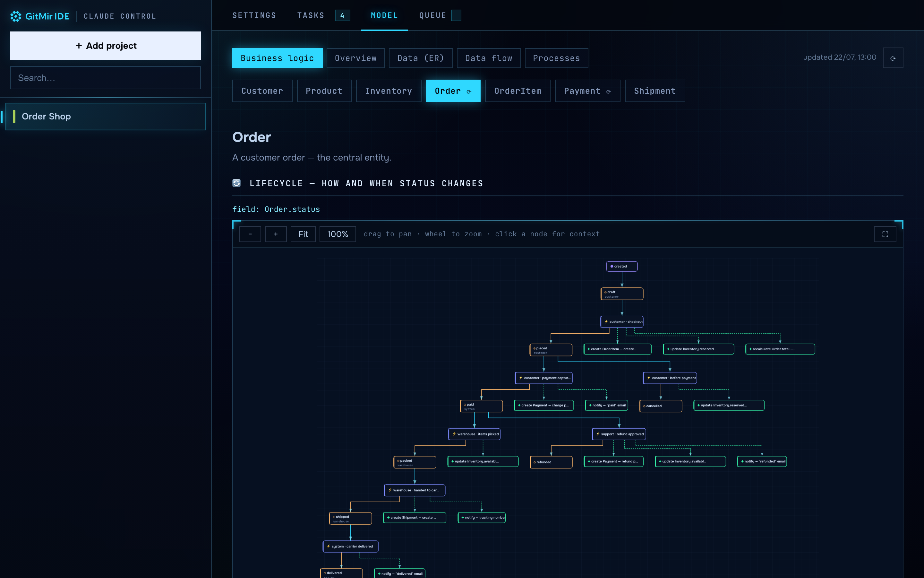Focus the Search input field

tap(105, 78)
